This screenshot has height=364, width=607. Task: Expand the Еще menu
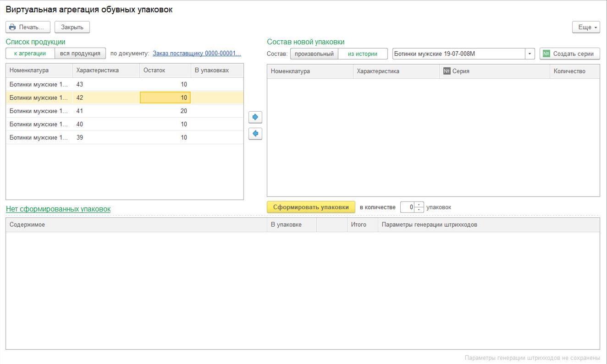point(586,27)
